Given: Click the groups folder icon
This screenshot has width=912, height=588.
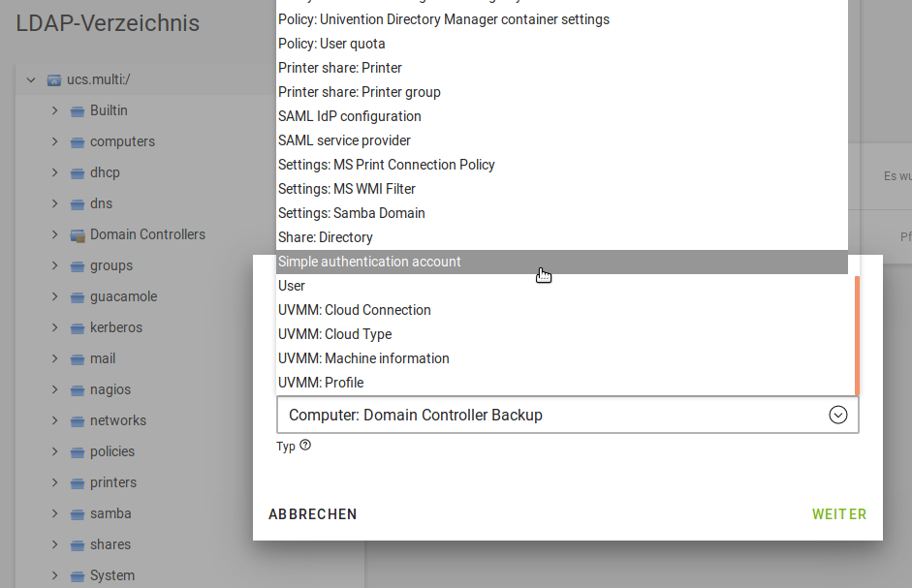Looking at the screenshot, I should (x=78, y=266).
